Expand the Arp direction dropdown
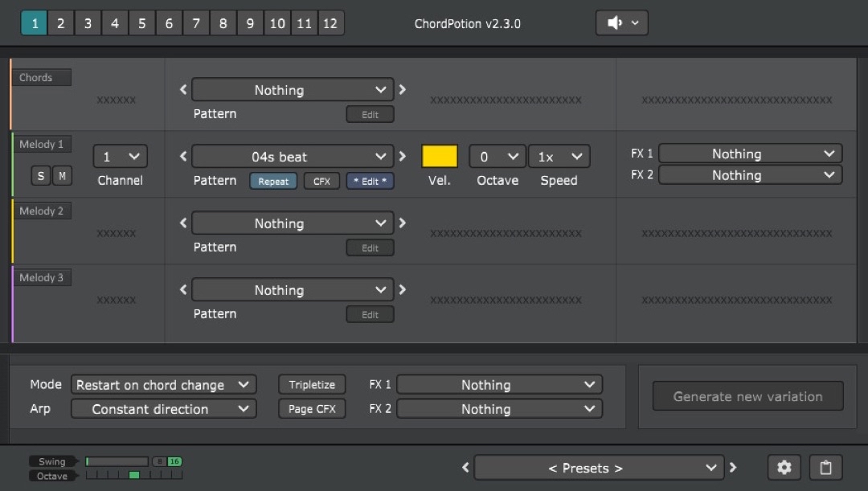 tap(164, 409)
